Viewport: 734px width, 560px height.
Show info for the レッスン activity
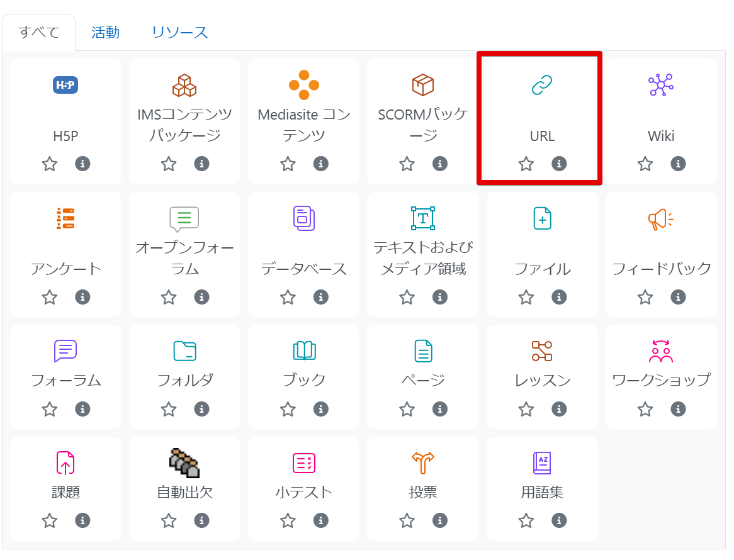click(559, 408)
